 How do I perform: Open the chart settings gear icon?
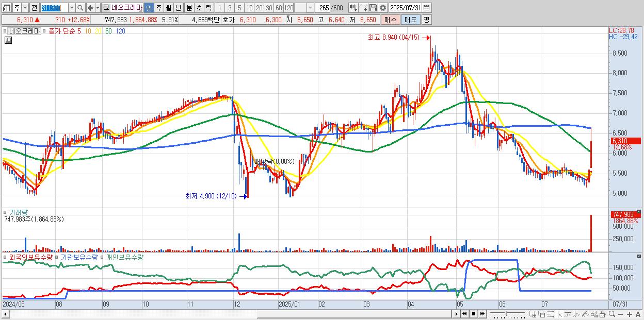click(x=382, y=8)
